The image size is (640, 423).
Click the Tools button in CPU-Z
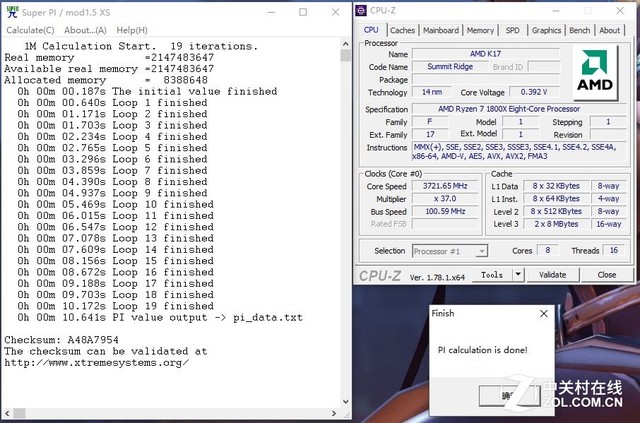492,274
